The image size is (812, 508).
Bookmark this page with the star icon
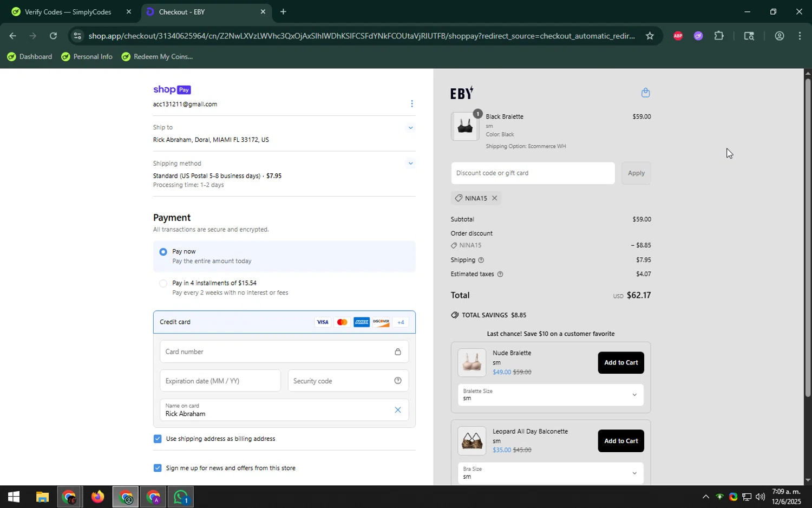[x=650, y=36]
